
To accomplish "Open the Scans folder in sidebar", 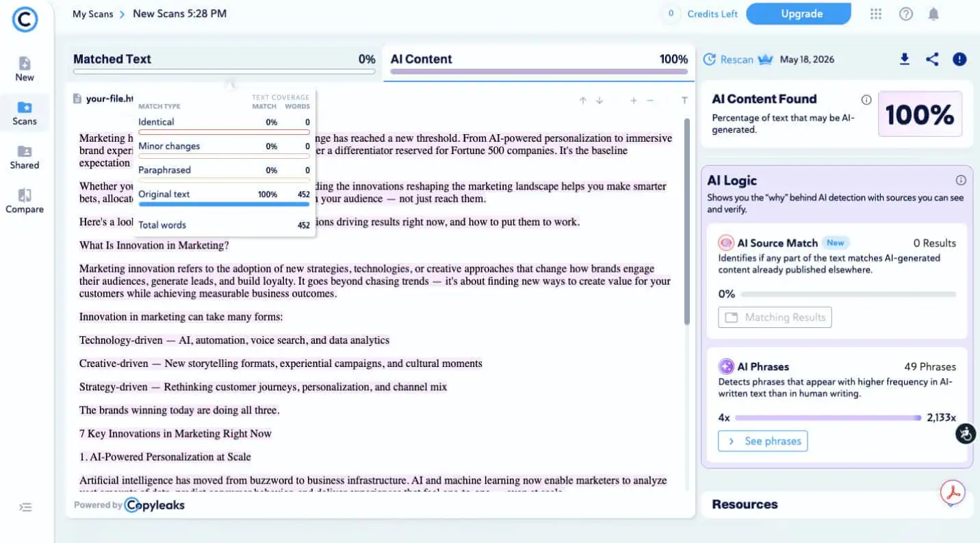I will (x=25, y=114).
